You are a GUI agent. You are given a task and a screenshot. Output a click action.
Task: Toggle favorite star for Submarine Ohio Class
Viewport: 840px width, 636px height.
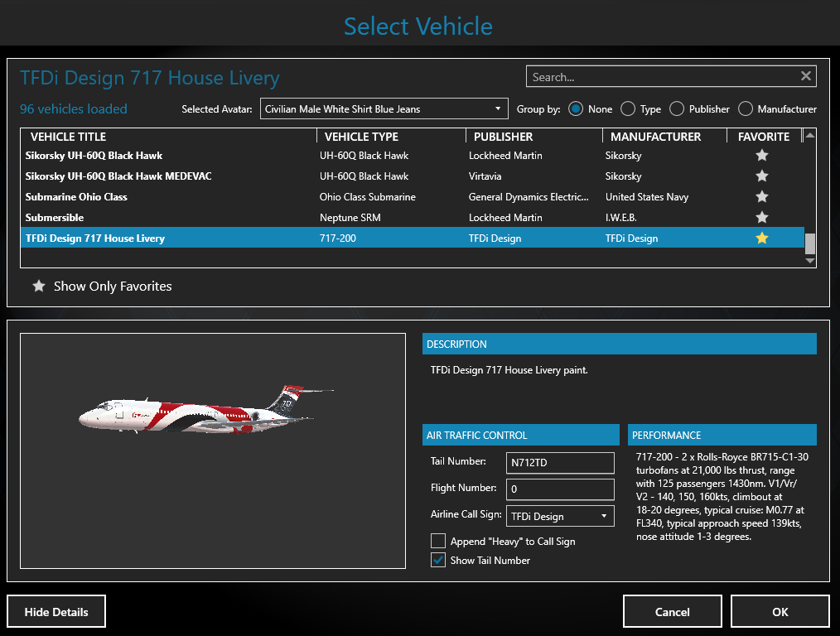[762, 196]
